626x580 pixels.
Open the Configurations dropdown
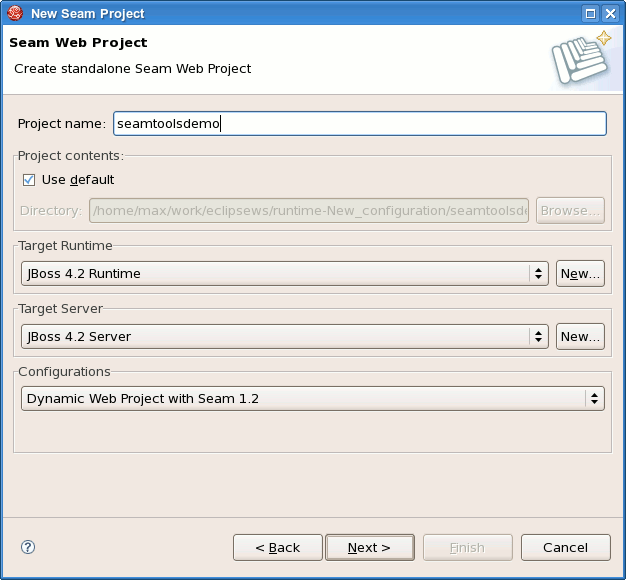click(313, 398)
